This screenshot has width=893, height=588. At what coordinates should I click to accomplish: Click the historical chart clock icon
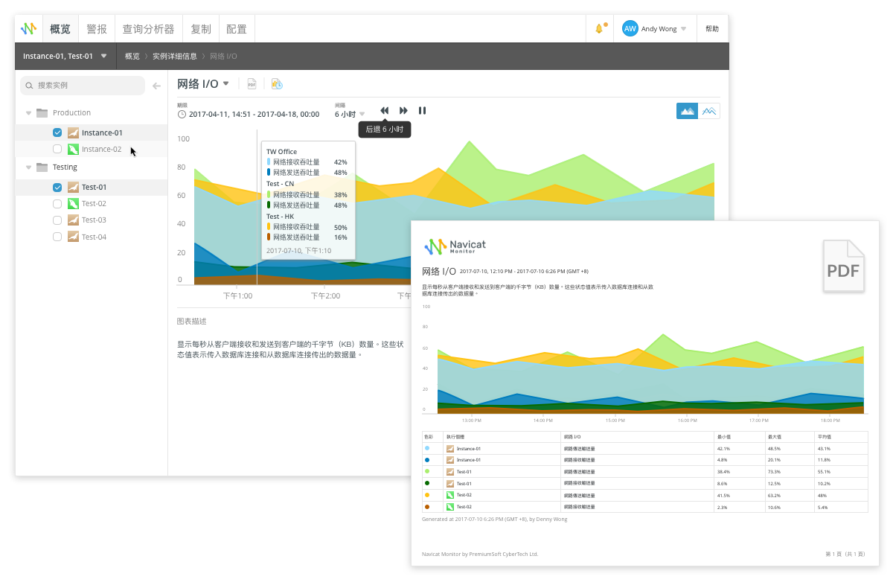[x=277, y=84]
